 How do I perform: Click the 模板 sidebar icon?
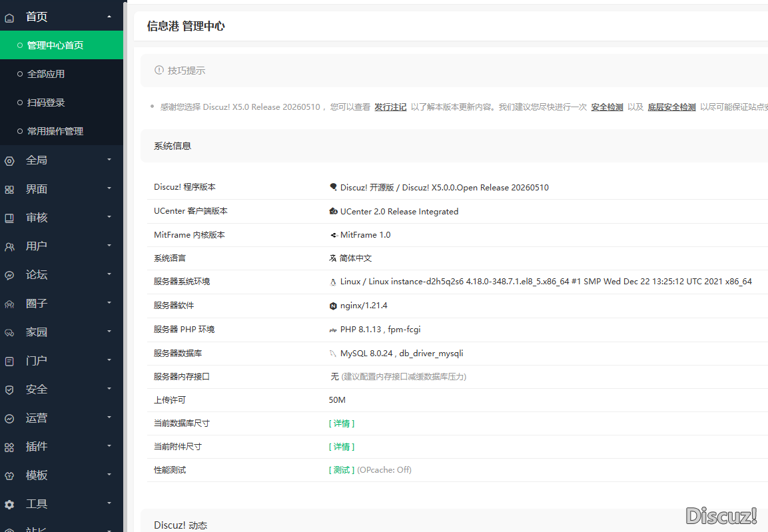tap(9, 475)
